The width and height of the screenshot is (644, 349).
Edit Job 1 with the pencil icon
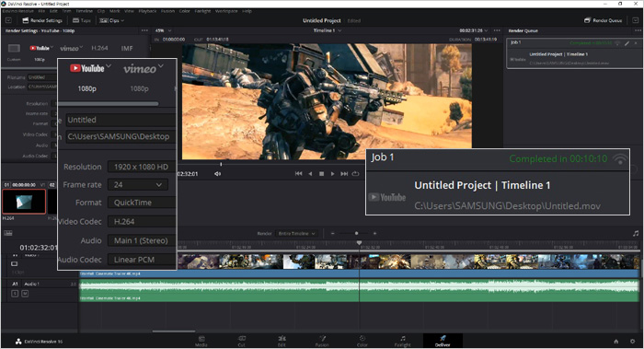click(x=627, y=42)
